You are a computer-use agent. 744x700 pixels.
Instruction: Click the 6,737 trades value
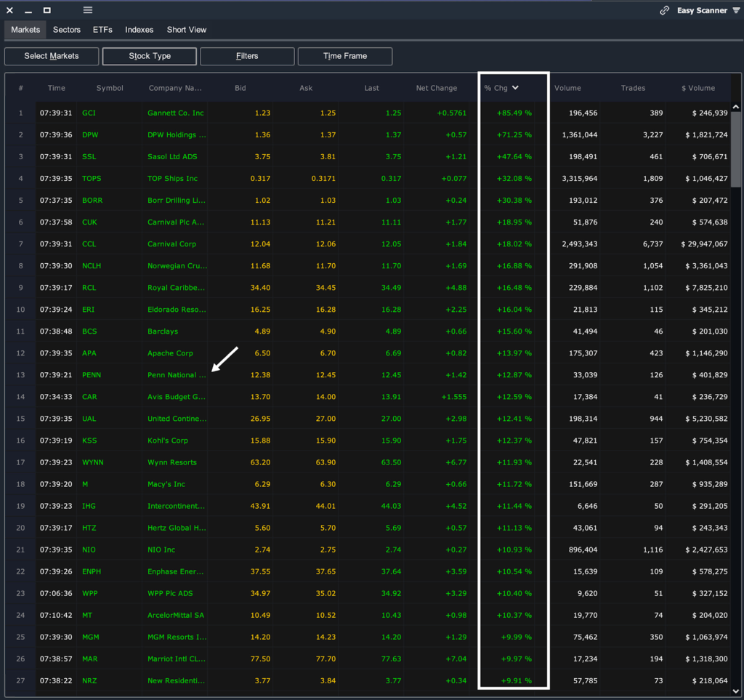(x=653, y=244)
